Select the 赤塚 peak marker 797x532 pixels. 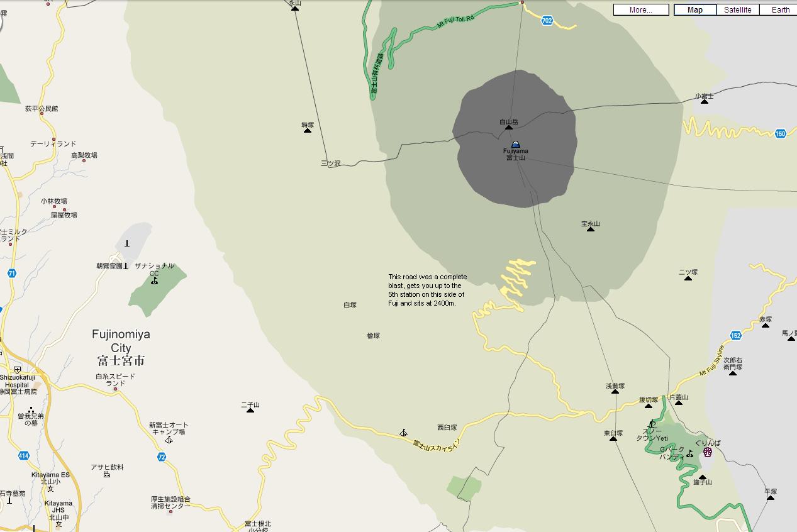pos(765,325)
